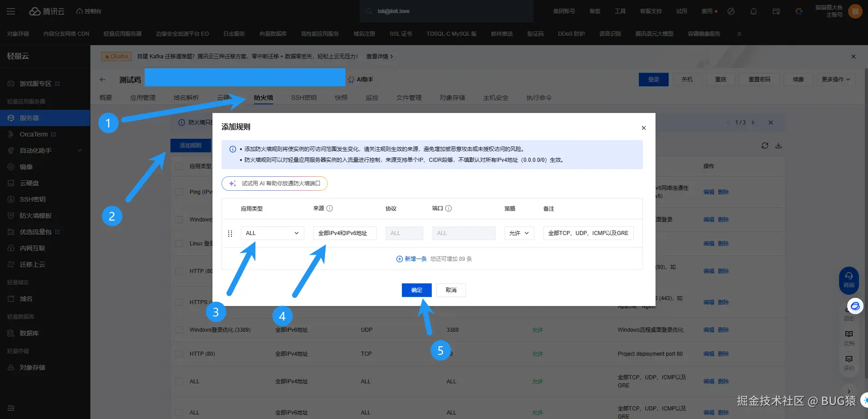Click the 咨询 support icon on the right

click(849, 280)
